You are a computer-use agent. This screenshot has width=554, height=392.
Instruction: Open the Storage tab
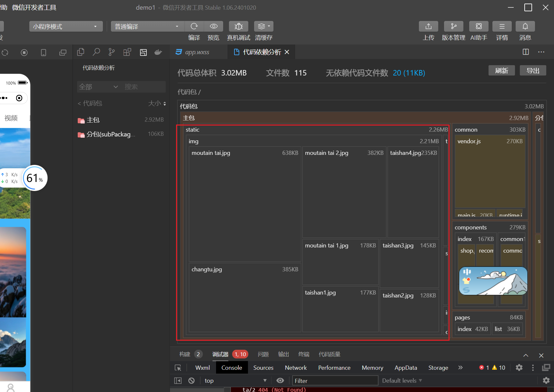pos(438,368)
